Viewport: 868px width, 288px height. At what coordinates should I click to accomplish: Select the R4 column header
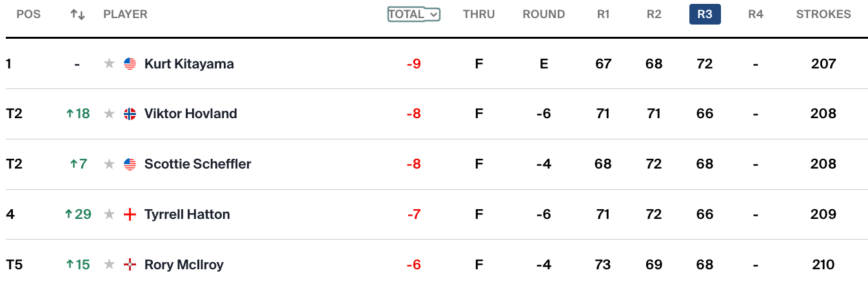[756, 14]
